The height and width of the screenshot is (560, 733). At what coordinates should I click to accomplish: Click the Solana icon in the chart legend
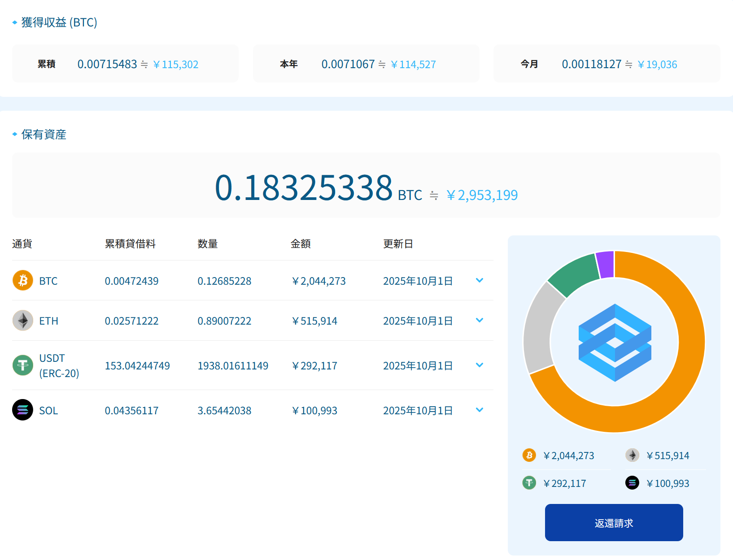633,483
